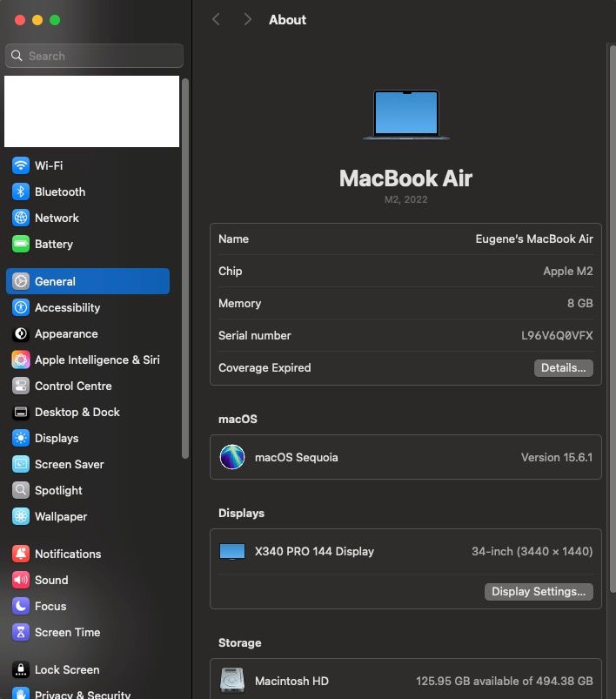Click the macOS Sequoia logo icon
Viewport: 616px width, 699px height.
[x=232, y=457]
